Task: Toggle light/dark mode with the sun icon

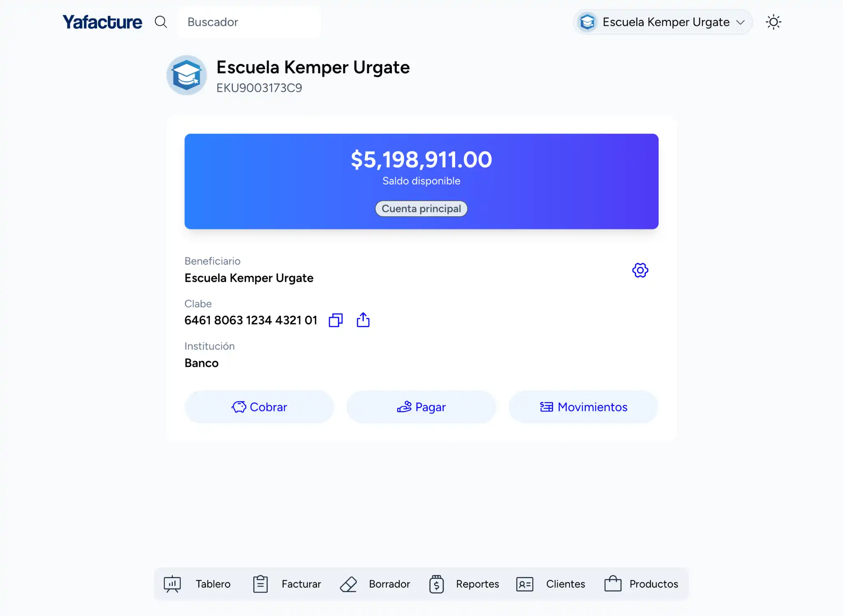Action: (774, 22)
